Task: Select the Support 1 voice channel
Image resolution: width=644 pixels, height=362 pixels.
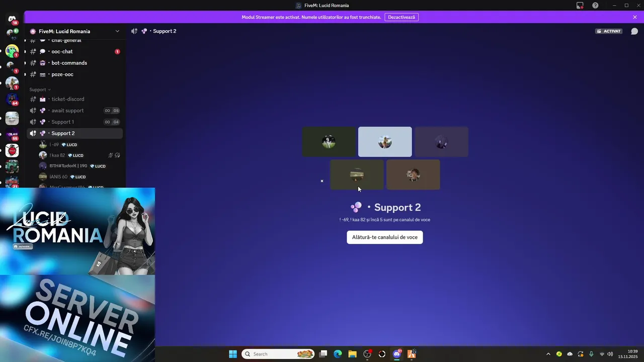Action: pos(74,122)
